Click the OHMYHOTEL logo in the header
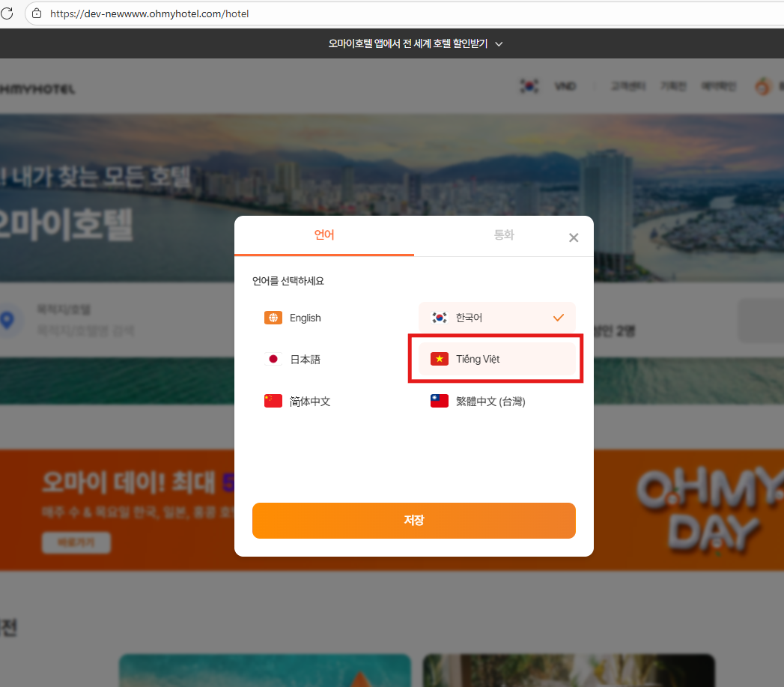 pyautogui.click(x=37, y=89)
